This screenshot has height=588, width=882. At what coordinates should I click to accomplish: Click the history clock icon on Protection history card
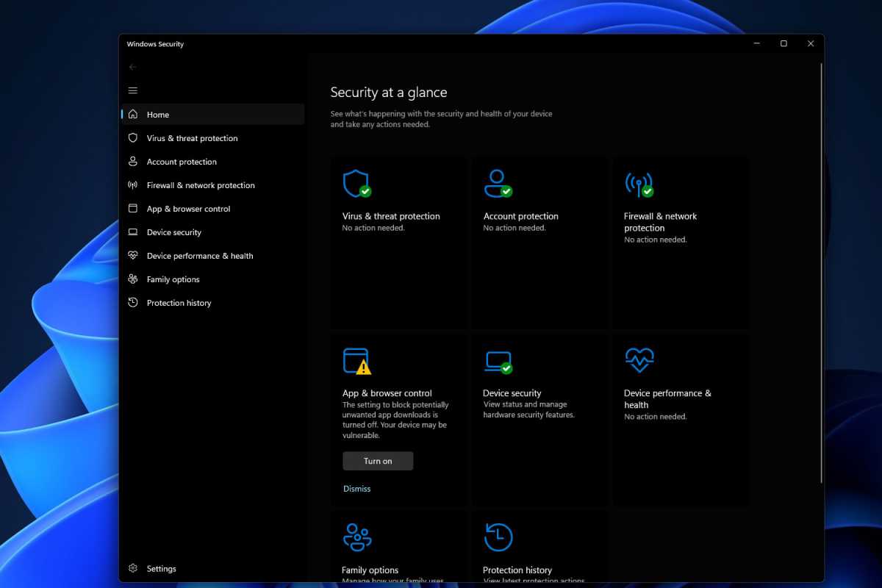point(498,537)
